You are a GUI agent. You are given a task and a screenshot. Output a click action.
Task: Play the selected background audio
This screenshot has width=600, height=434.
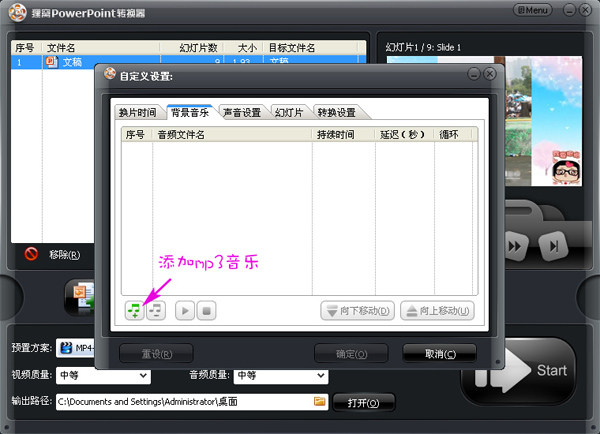coord(185,310)
